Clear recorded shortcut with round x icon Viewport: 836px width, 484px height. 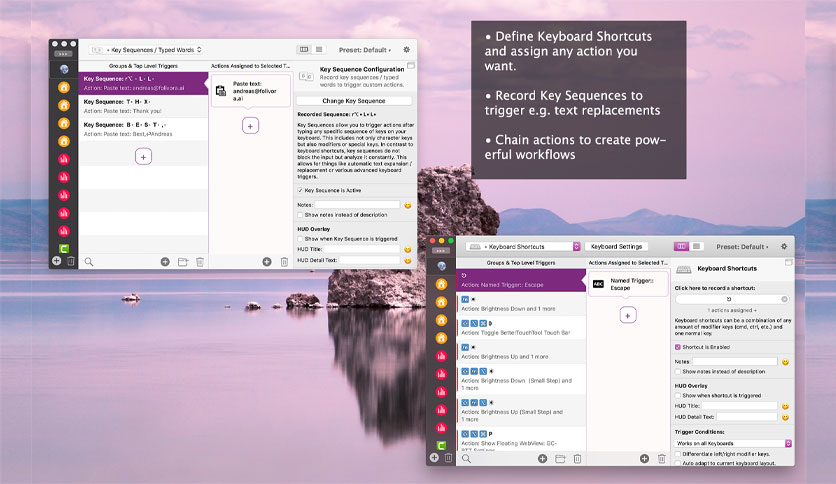pyautogui.click(x=784, y=299)
